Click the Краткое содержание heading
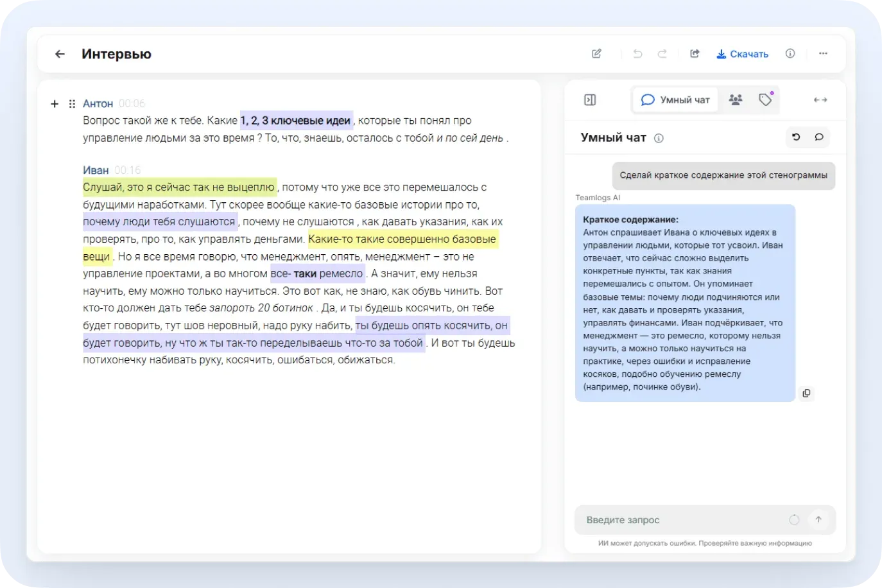882x588 pixels. tap(630, 220)
